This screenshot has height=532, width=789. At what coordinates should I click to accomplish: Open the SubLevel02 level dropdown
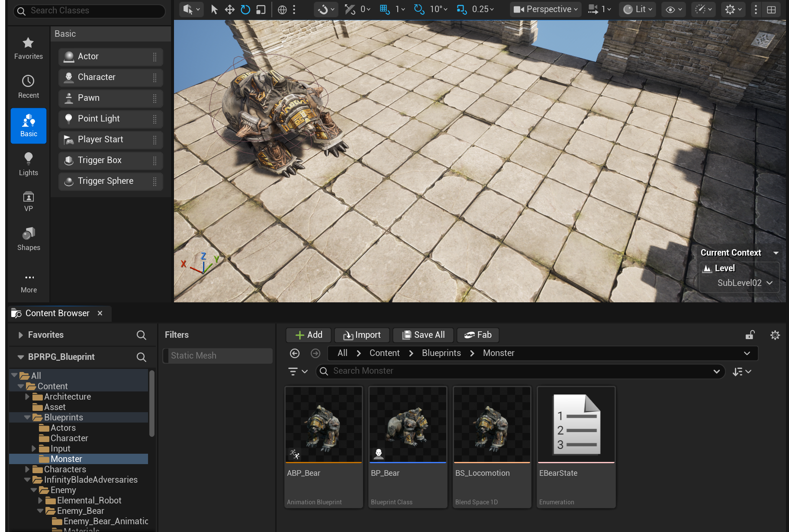pyautogui.click(x=745, y=283)
